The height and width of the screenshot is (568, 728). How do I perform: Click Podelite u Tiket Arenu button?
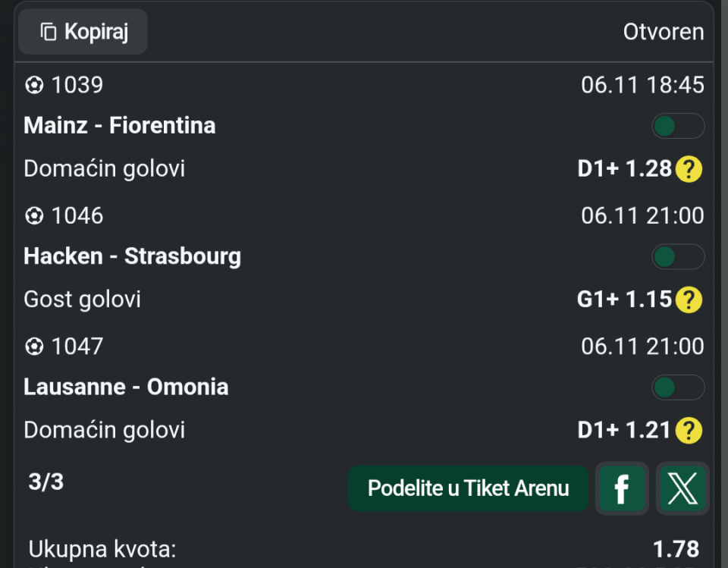coord(468,488)
